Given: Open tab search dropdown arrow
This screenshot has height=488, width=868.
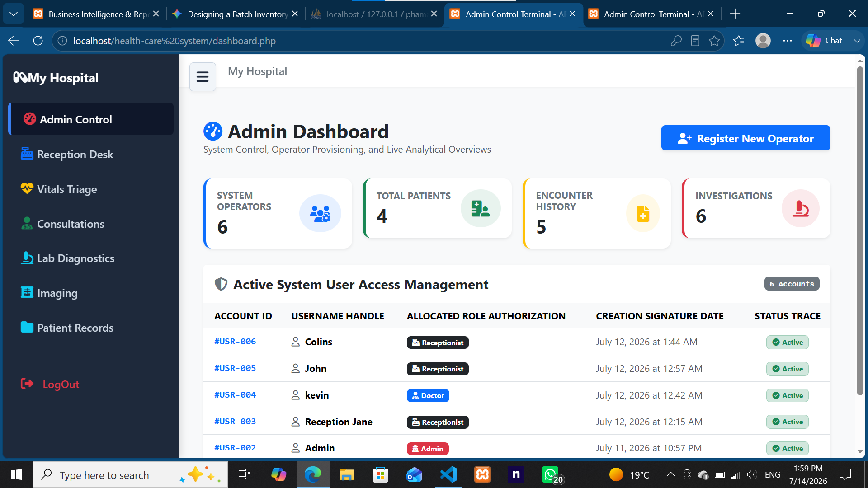Looking at the screenshot, I should (14, 14).
